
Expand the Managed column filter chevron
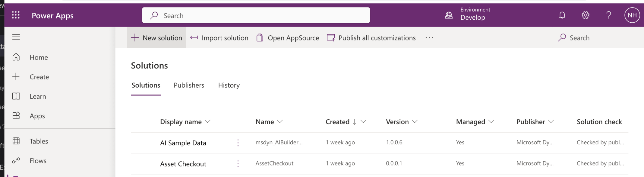[x=491, y=121]
